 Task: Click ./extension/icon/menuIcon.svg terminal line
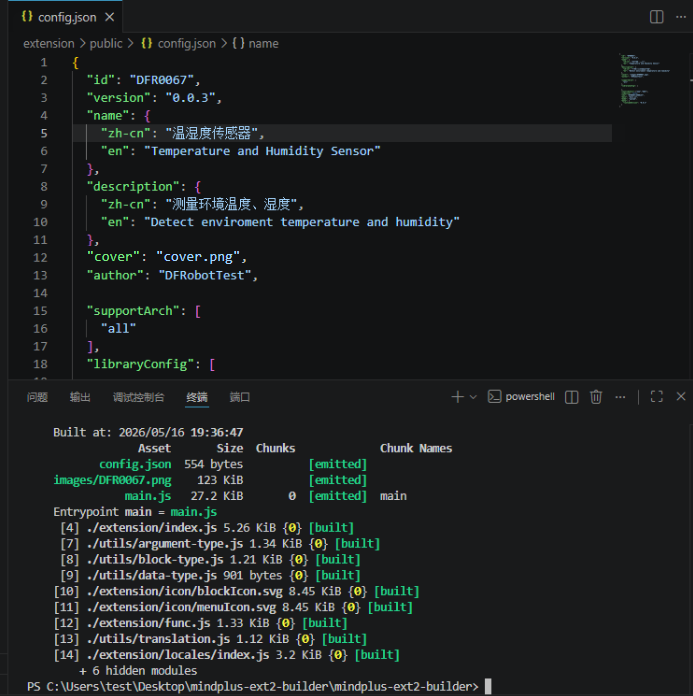click(x=233, y=607)
